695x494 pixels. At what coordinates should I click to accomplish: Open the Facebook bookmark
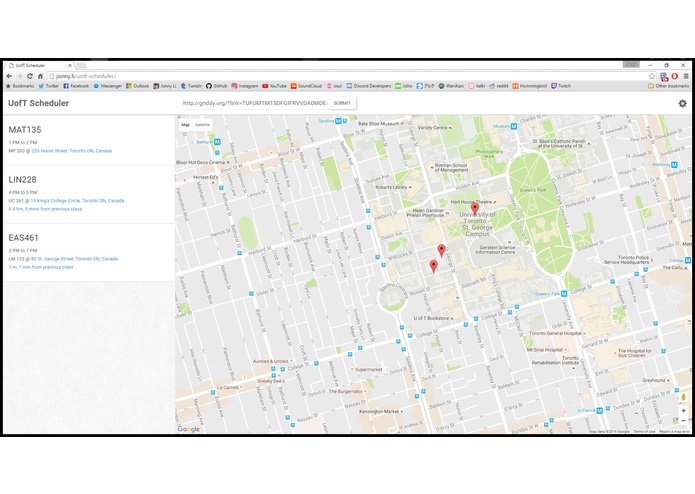76,86
